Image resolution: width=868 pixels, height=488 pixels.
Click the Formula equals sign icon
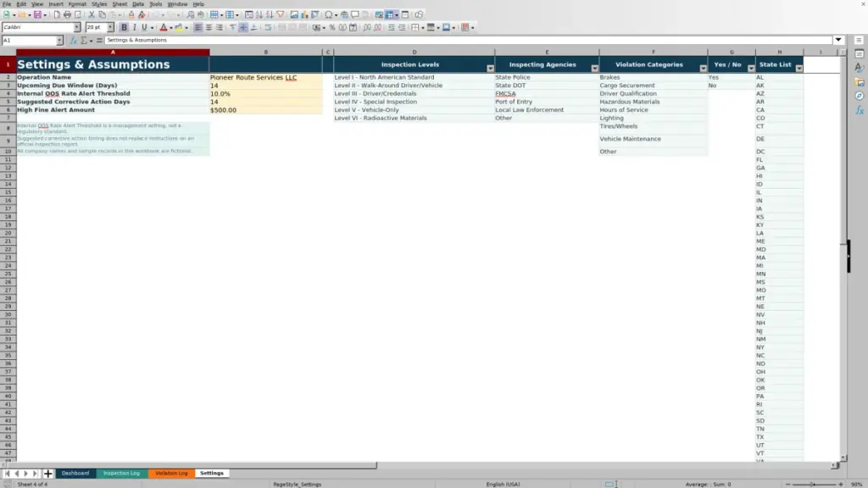coord(100,41)
